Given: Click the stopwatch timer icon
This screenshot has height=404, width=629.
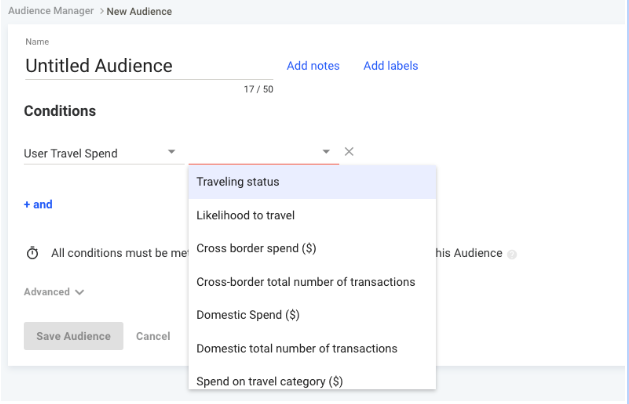Looking at the screenshot, I should [x=32, y=253].
